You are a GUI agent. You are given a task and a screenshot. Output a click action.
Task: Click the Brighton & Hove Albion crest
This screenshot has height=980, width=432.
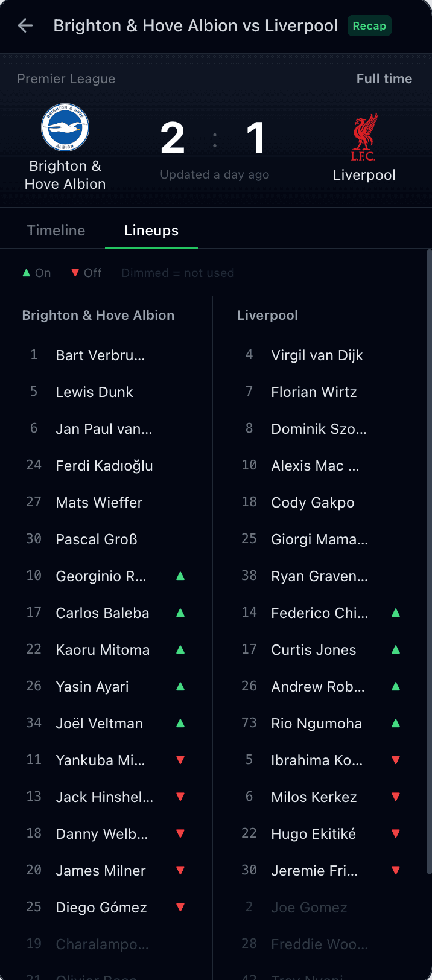[65, 127]
